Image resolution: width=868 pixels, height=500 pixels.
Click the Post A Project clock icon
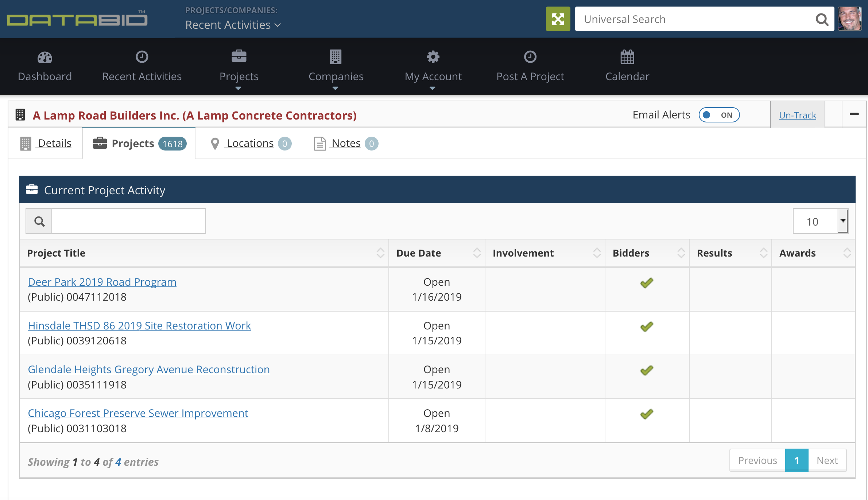[x=530, y=57]
